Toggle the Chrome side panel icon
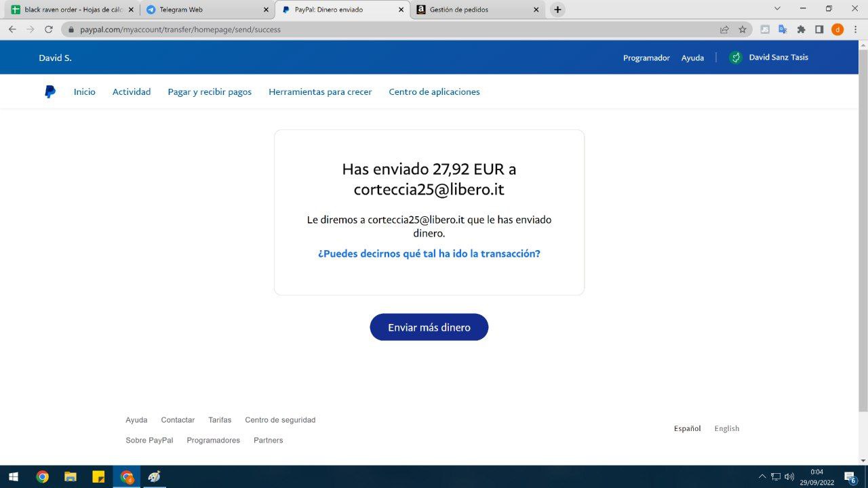 [819, 29]
